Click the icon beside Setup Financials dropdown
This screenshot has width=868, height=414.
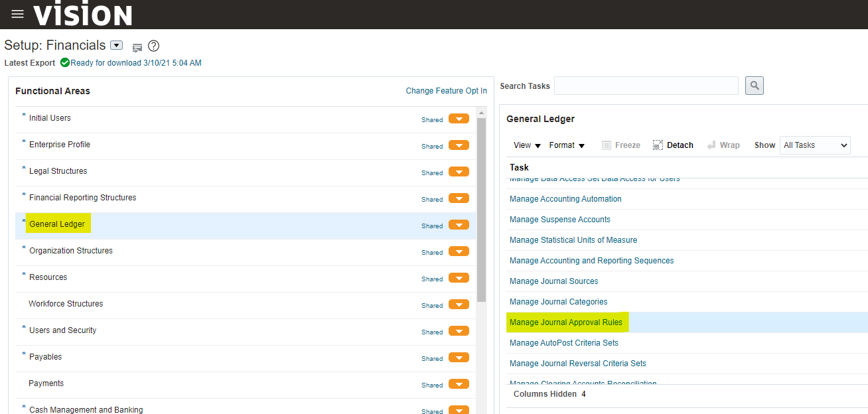coord(137,47)
